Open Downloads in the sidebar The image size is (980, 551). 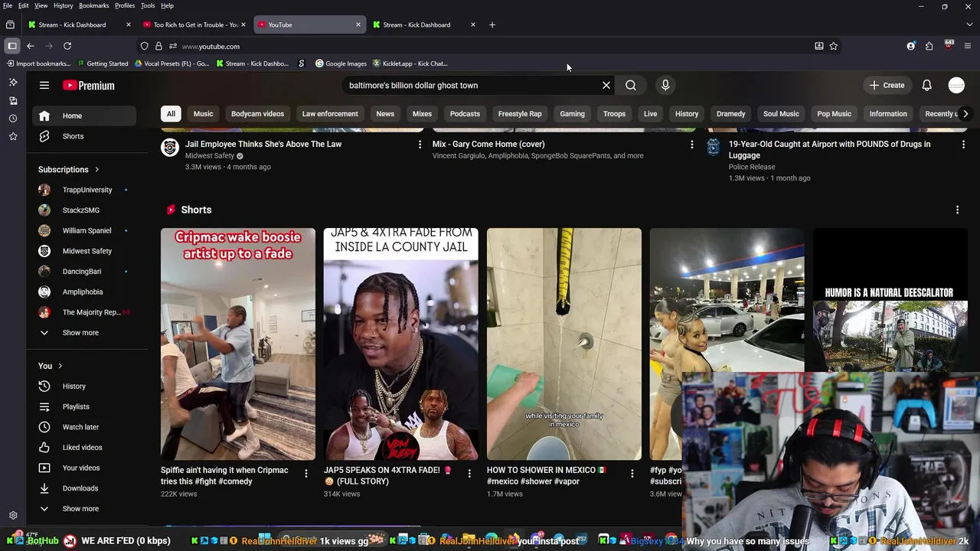coord(84,488)
